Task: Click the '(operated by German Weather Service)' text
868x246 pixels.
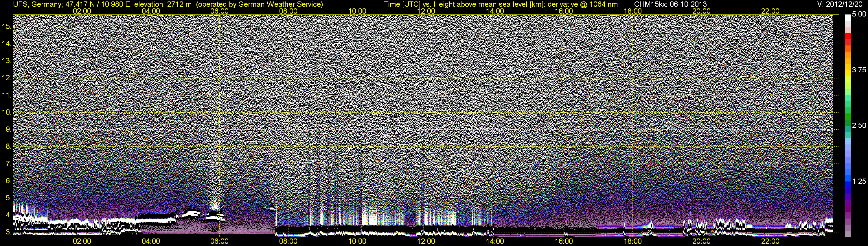Action: coord(259,4)
